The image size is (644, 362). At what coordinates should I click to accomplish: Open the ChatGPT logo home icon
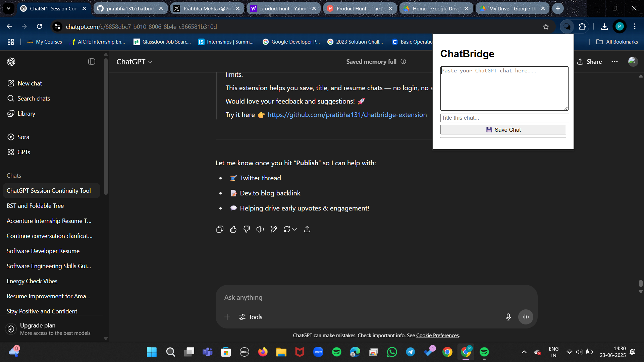click(11, 62)
